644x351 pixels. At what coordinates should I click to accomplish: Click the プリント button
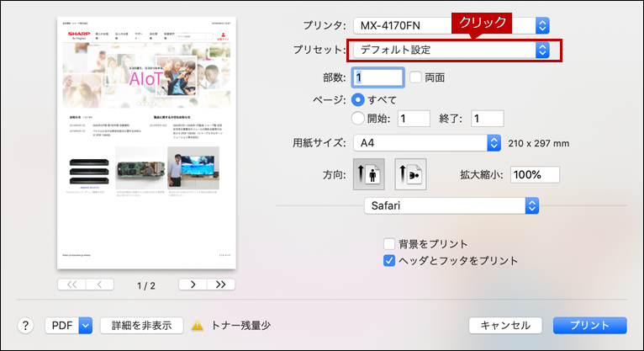(x=590, y=326)
